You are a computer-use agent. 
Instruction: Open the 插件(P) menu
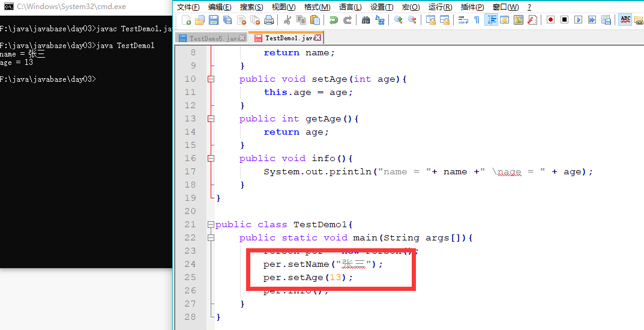click(x=472, y=7)
